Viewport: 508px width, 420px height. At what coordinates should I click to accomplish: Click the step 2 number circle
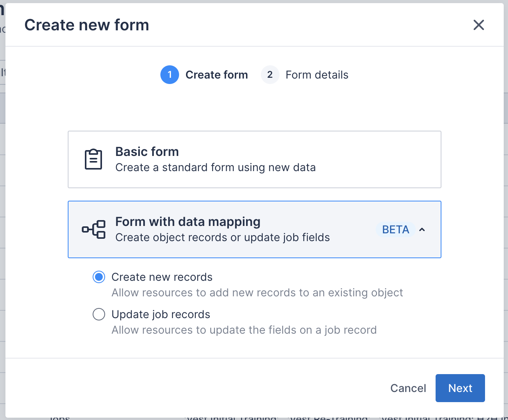(x=270, y=75)
